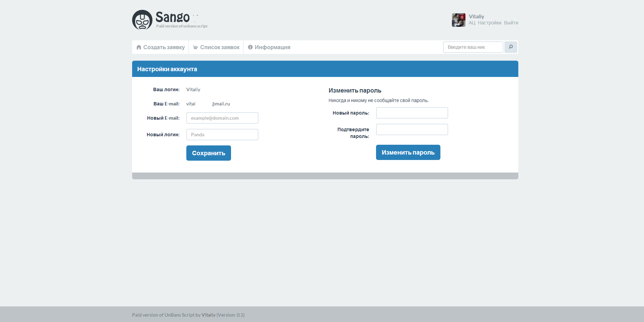
Task: Click the Ваш логин label
Action: point(166,89)
